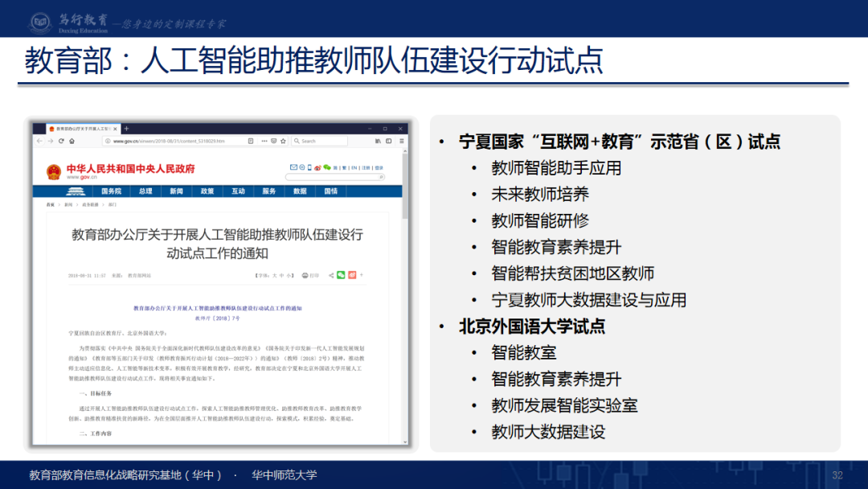The image size is (868, 489).
Task: Click the browser page vertical scrollbar
Action: point(405,186)
